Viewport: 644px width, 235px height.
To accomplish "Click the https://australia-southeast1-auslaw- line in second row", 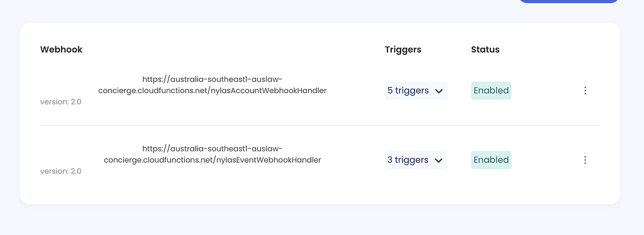I will coord(213,148).
